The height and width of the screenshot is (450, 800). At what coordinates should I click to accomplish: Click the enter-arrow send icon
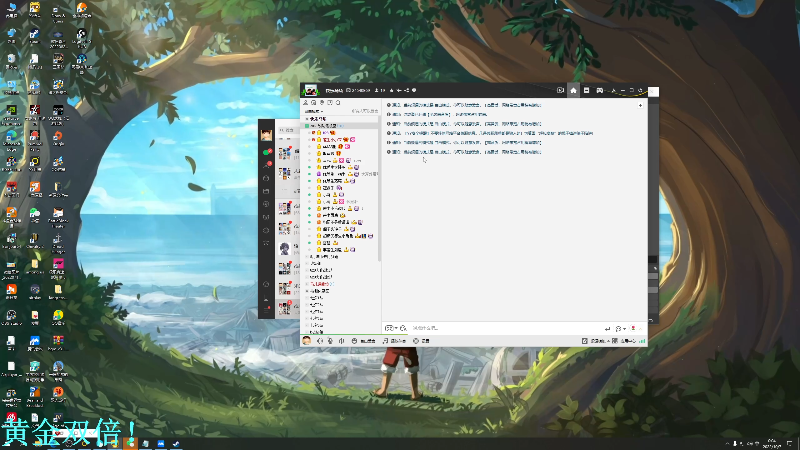(607, 329)
